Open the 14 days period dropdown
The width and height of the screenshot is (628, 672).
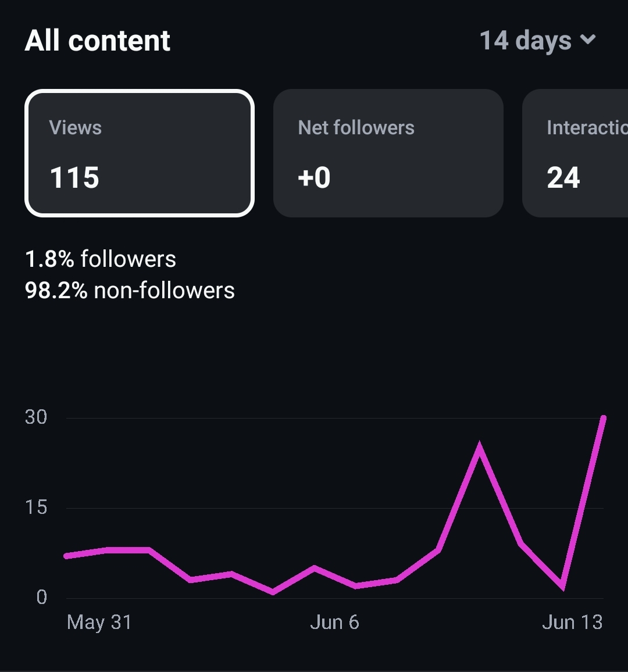[x=538, y=41]
